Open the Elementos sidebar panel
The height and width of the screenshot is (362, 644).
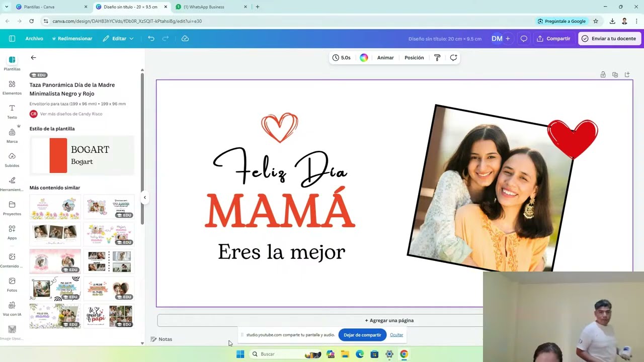pos(12,87)
